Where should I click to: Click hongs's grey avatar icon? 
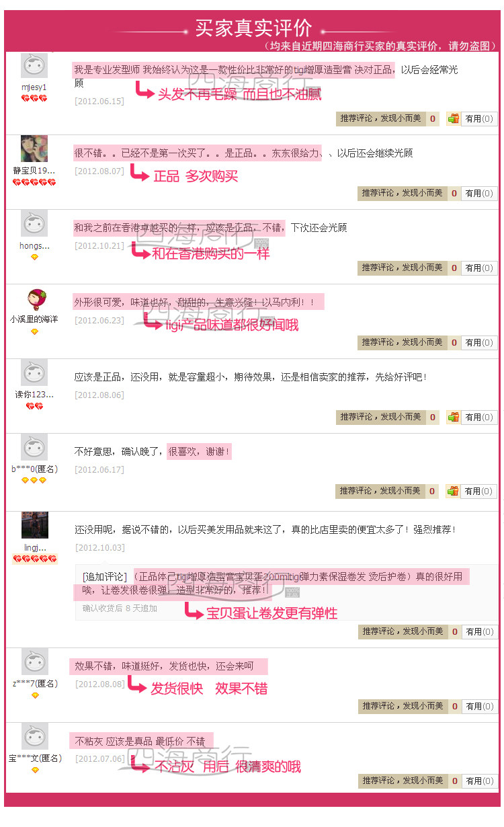click(34, 223)
